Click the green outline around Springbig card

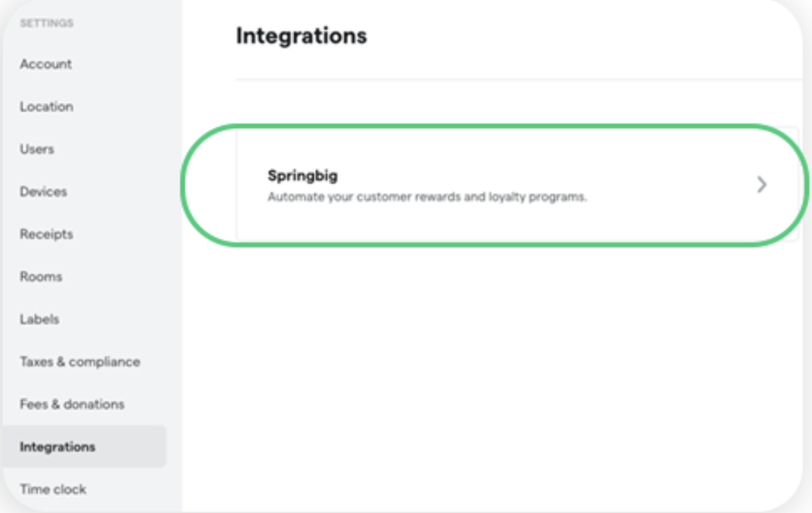[495, 126]
